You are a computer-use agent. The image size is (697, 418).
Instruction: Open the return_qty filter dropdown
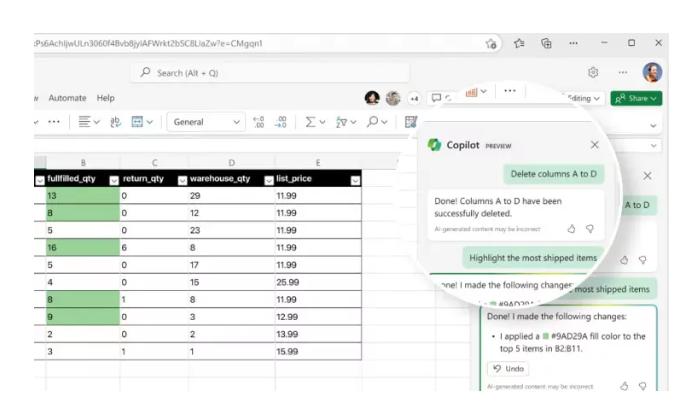coord(182,180)
